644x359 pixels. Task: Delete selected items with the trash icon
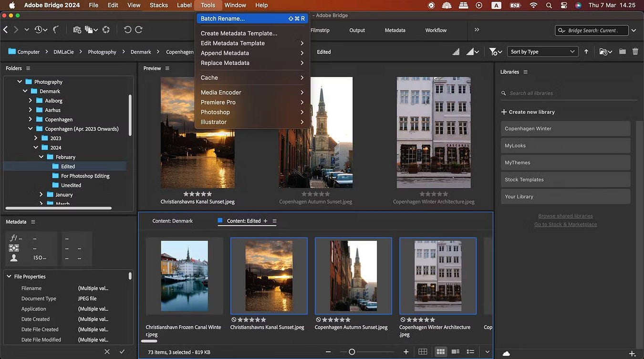click(635, 52)
